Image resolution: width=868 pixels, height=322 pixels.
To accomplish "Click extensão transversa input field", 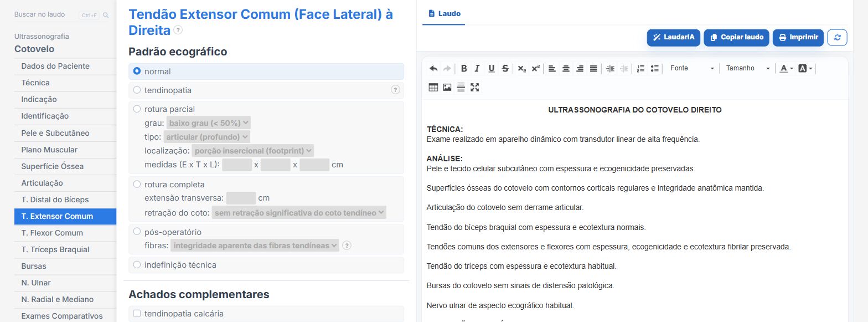I will pyautogui.click(x=241, y=198).
